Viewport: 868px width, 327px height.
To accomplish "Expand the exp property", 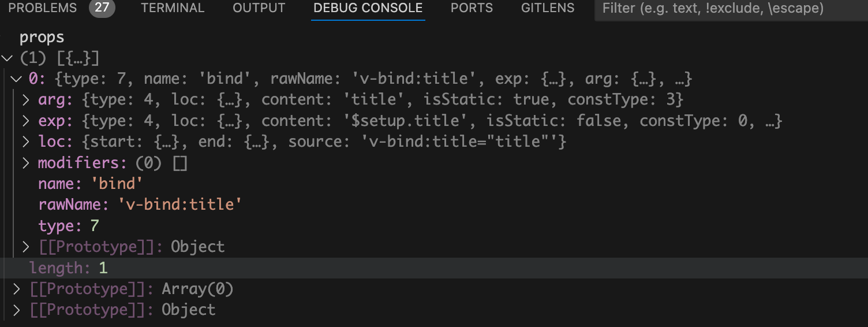I will [x=25, y=121].
